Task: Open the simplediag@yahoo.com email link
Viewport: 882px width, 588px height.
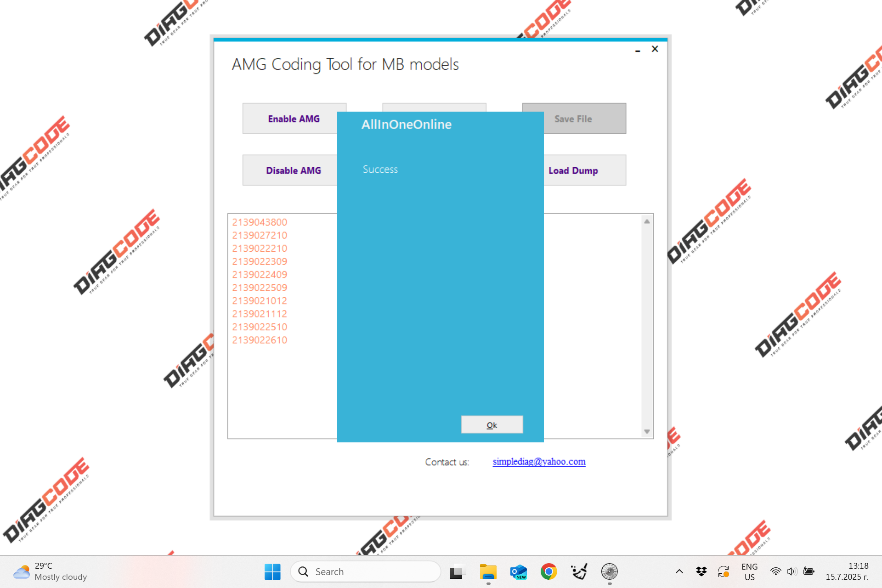Action: pyautogui.click(x=539, y=462)
